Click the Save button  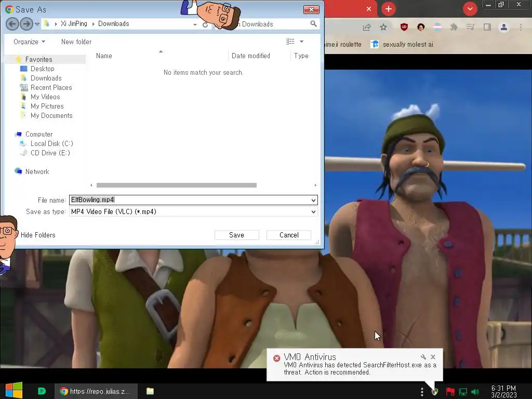(x=236, y=235)
